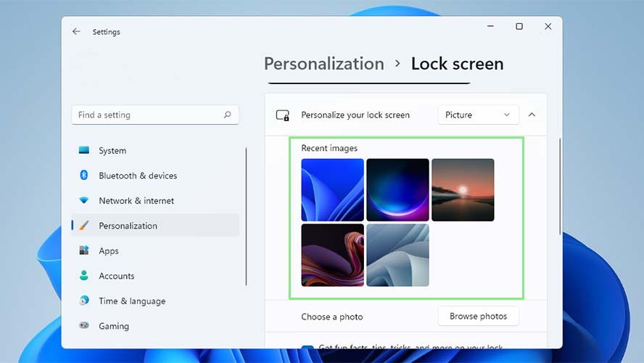Select the colorful ribbon swirl thumbnail
Image resolution: width=644 pixels, height=363 pixels.
pos(333,255)
